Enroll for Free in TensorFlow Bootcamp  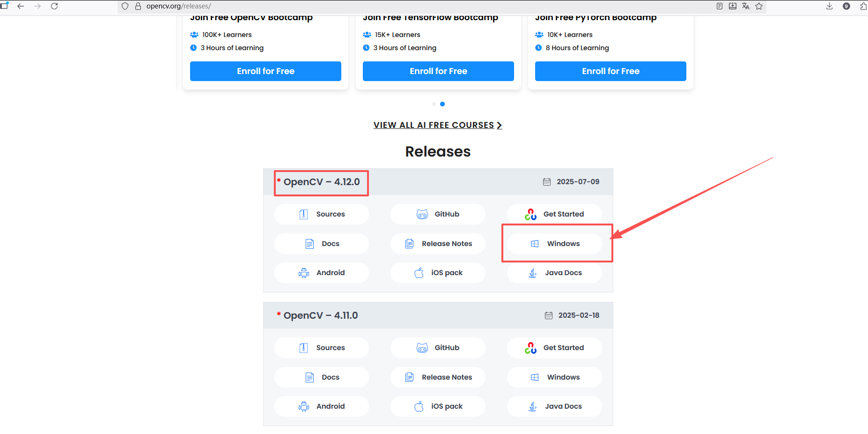(438, 71)
